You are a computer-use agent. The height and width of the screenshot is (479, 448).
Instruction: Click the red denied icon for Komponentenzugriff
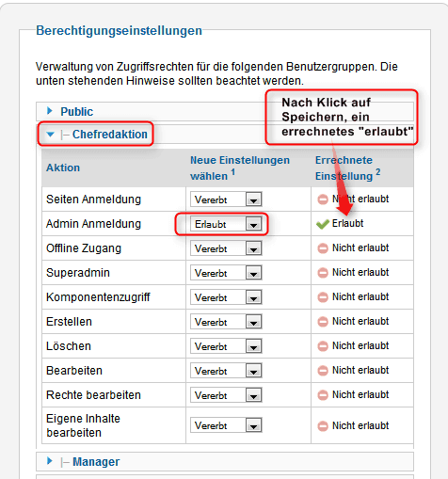point(323,297)
